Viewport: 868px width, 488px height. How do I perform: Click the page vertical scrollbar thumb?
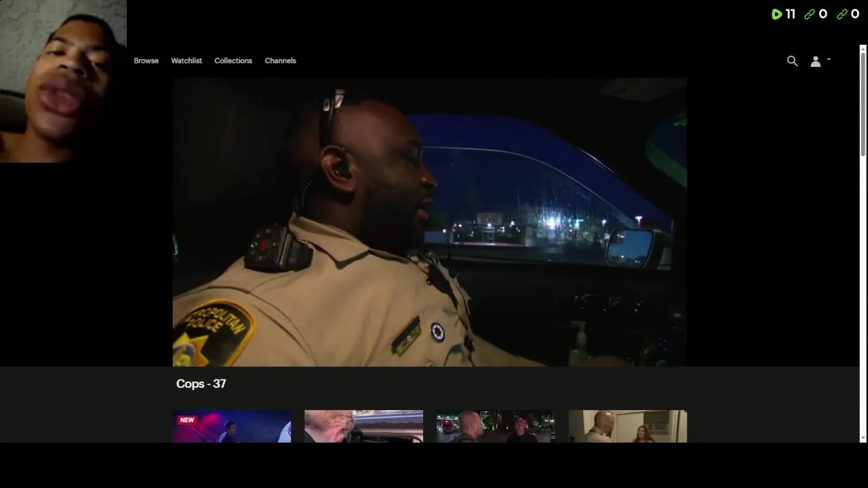pyautogui.click(x=863, y=105)
